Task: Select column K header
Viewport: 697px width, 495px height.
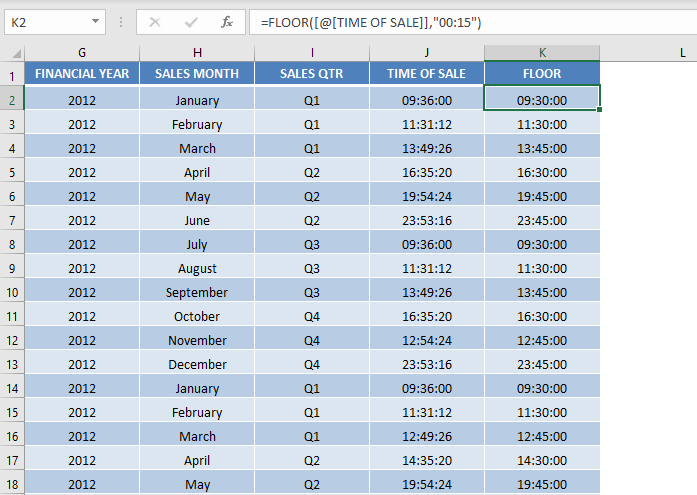Action: (x=542, y=53)
